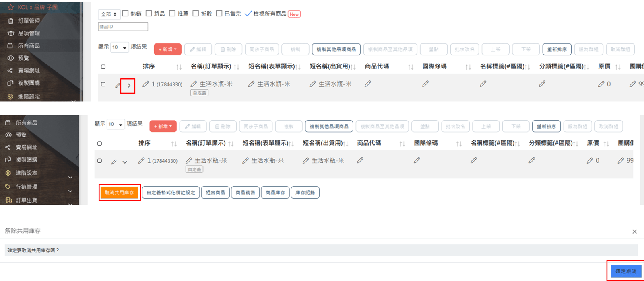
Task: Click the tag icon next to 行銷管理
Action: (x=8, y=187)
